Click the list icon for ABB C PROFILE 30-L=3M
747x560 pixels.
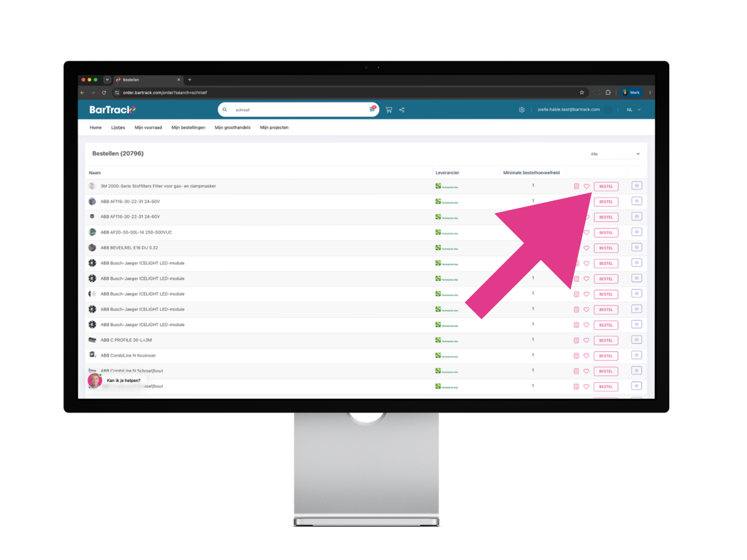576,340
